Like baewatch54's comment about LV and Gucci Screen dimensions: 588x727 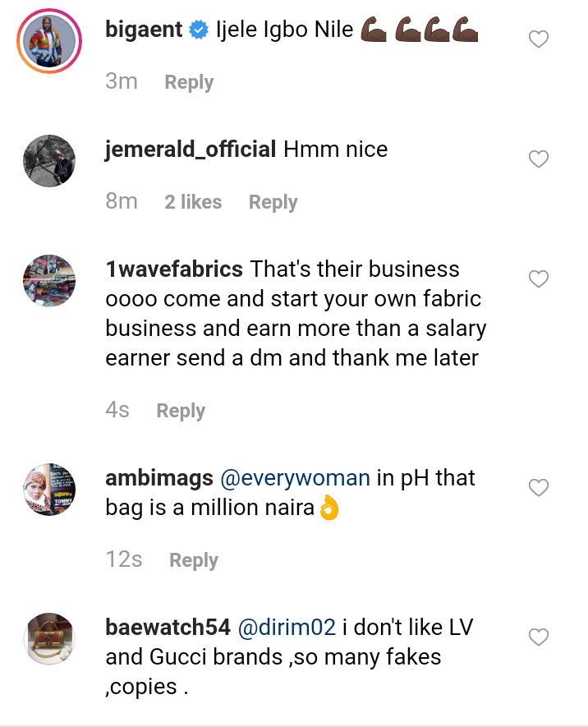coord(538,637)
